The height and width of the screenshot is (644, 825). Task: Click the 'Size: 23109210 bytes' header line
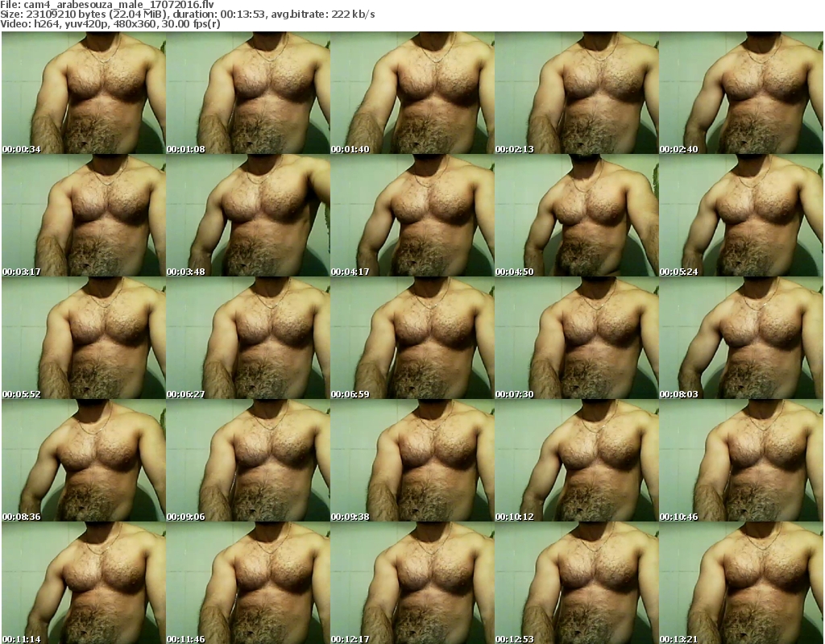click(x=187, y=15)
